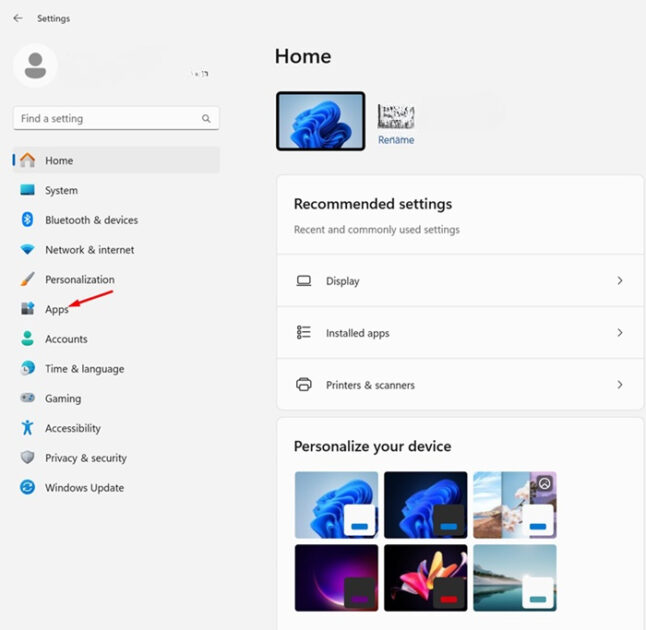Click the Accessibility figure icon
The width and height of the screenshot is (646, 630).
point(28,428)
